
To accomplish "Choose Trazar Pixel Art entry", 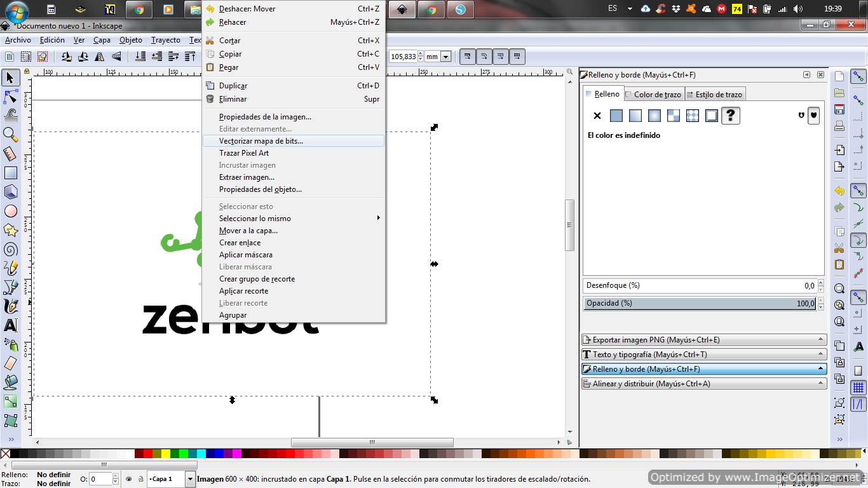I will [294, 153].
